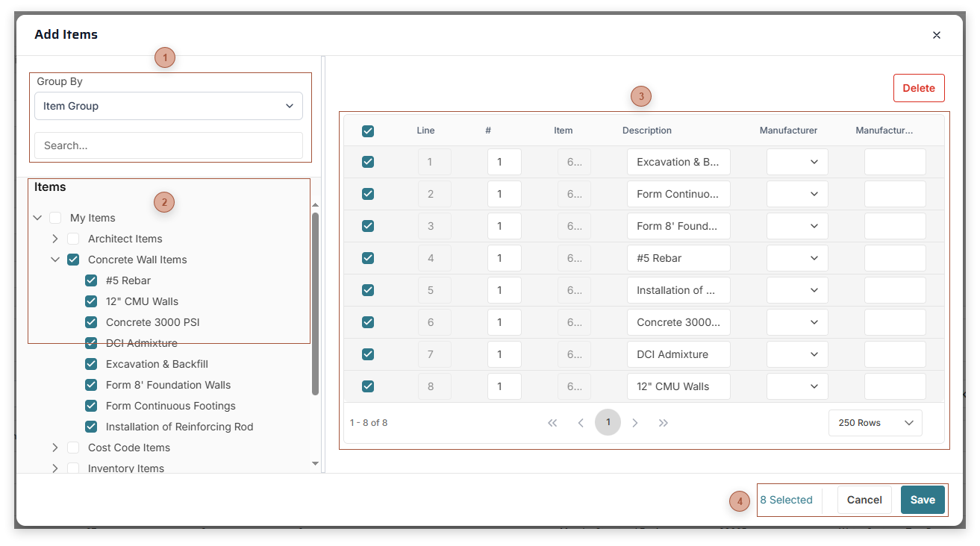
Task: Click the next page arrow
Action: tap(635, 422)
